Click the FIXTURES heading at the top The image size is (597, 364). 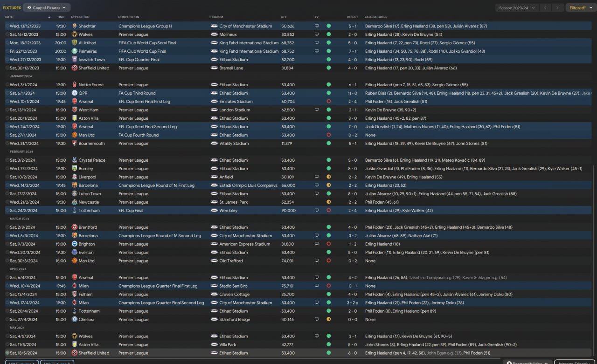click(12, 8)
